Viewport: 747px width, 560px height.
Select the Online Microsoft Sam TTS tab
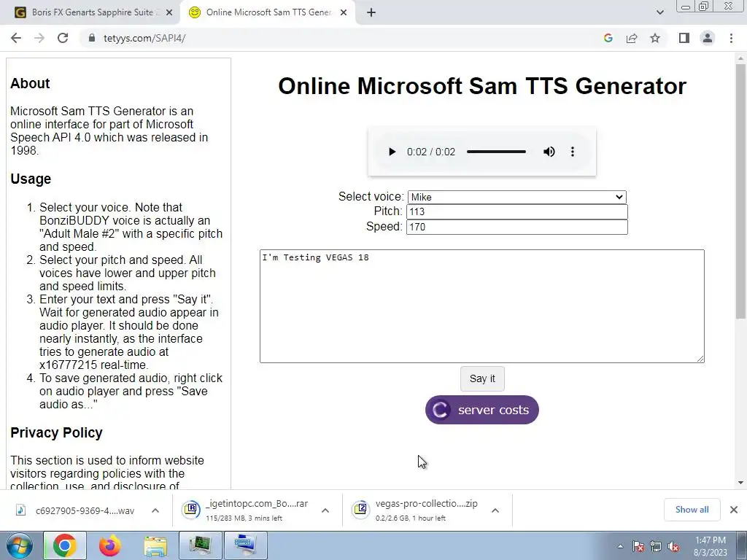267,12
